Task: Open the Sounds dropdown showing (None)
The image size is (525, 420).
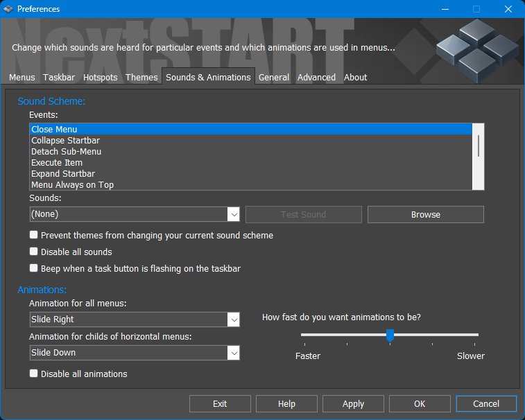Action: (135, 214)
